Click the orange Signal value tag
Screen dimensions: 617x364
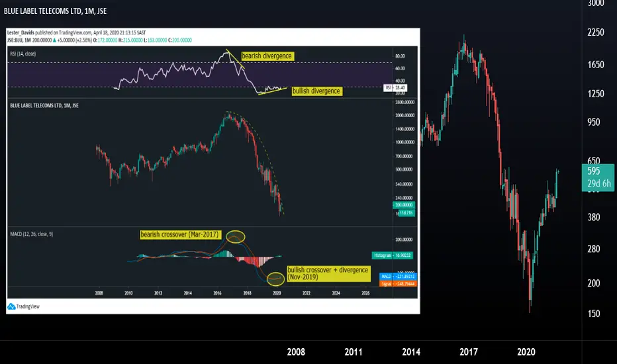click(x=399, y=283)
